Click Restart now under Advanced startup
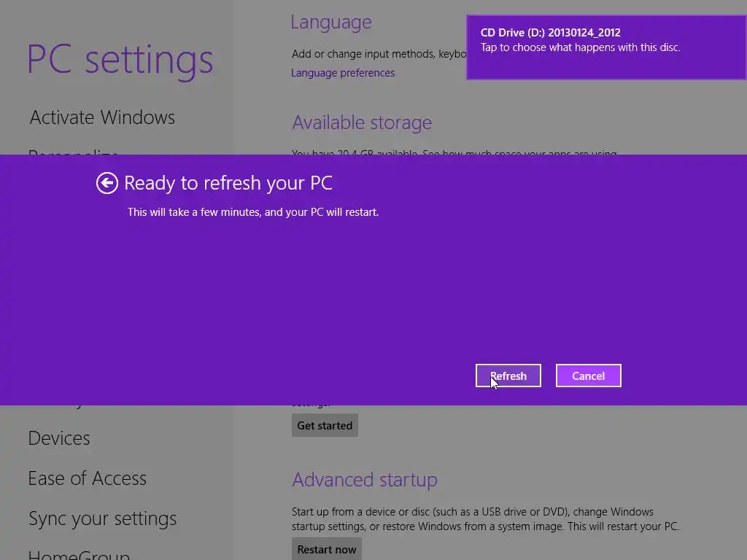Screen dimensions: 747x560 coord(327,549)
